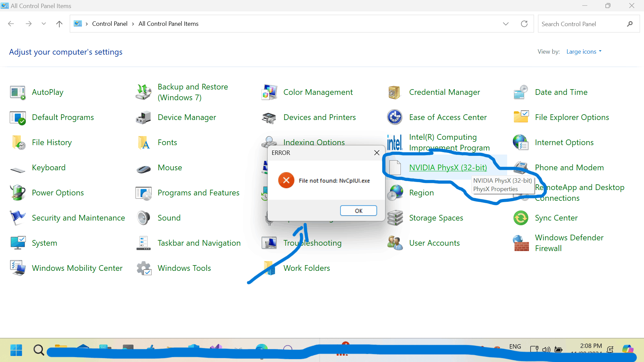Open the Credential Manager safe icon
Screen dimensions: 644x362
click(x=394, y=93)
